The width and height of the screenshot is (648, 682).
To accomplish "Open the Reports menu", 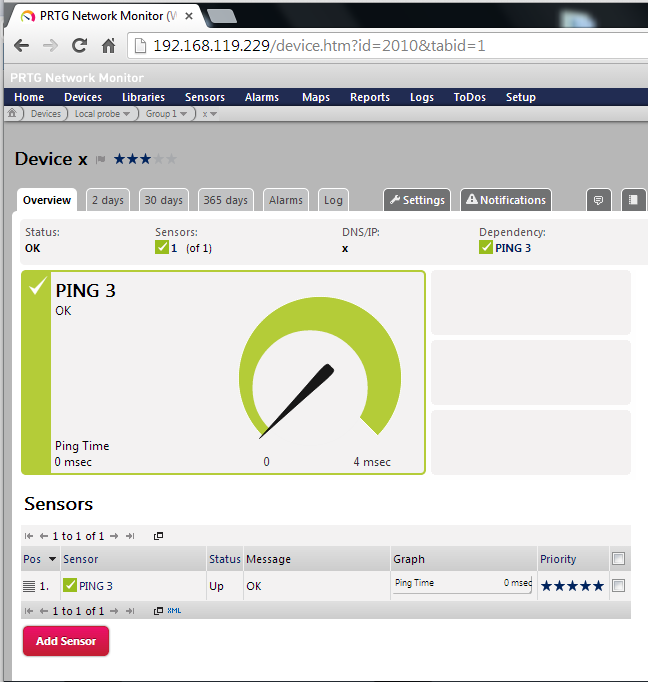I will [370, 97].
